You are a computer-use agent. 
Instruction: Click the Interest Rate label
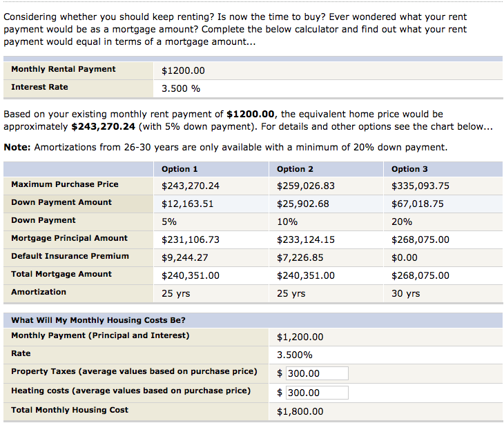click(39, 88)
